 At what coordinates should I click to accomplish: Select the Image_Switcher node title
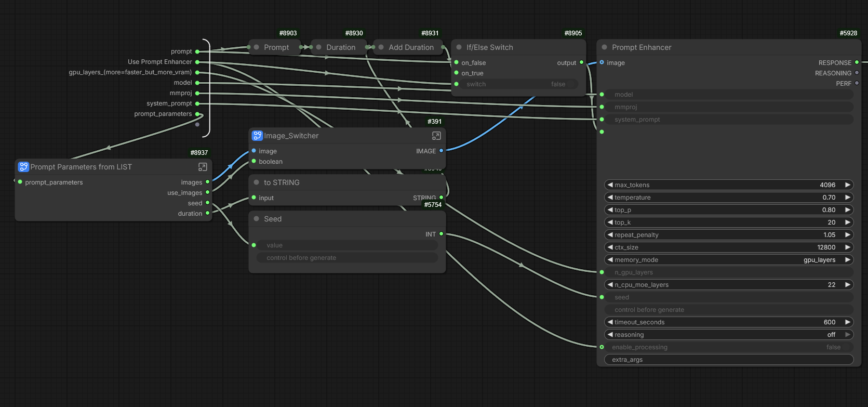(x=291, y=136)
